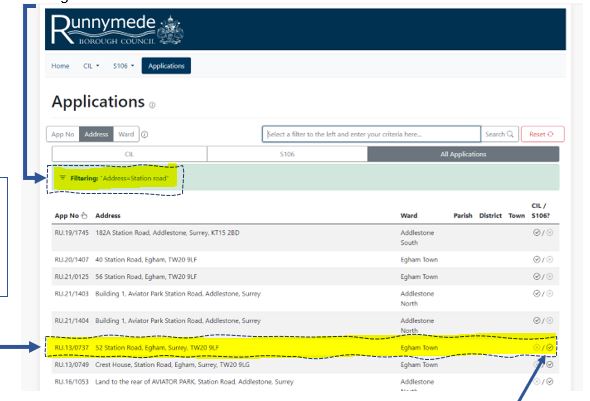Open the Home page link
The height and width of the screenshot is (401, 590).
[x=60, y=66]
